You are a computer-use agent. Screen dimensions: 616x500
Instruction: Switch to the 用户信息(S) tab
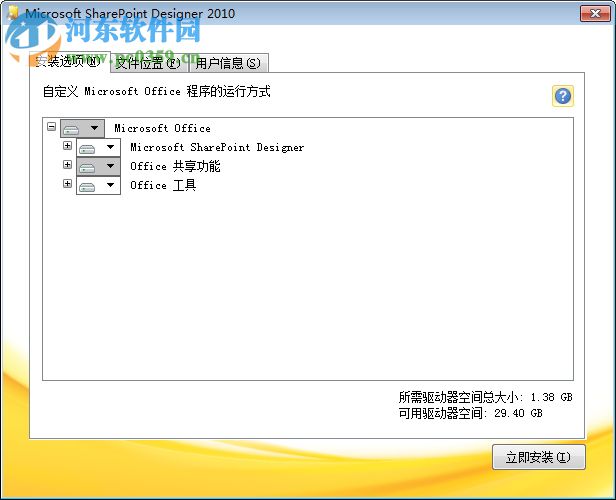tap(228, 63)
